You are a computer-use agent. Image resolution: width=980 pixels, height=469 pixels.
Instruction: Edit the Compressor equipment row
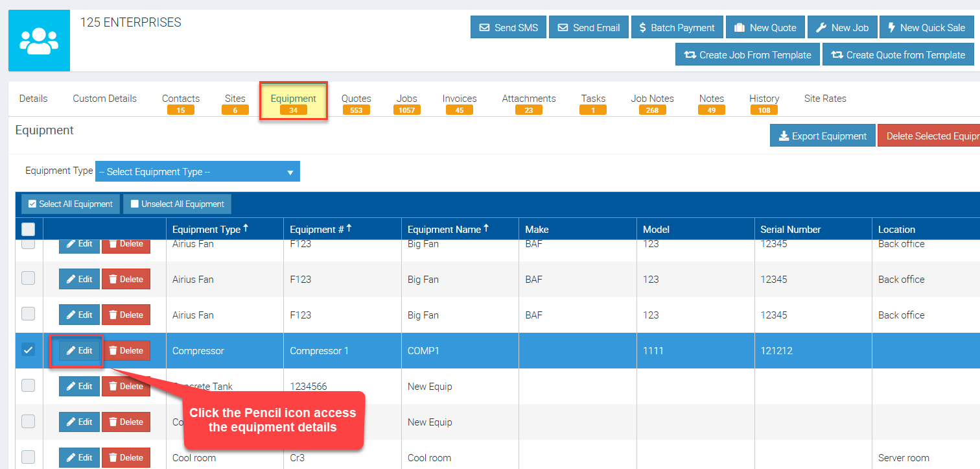(x=79, y=350)
